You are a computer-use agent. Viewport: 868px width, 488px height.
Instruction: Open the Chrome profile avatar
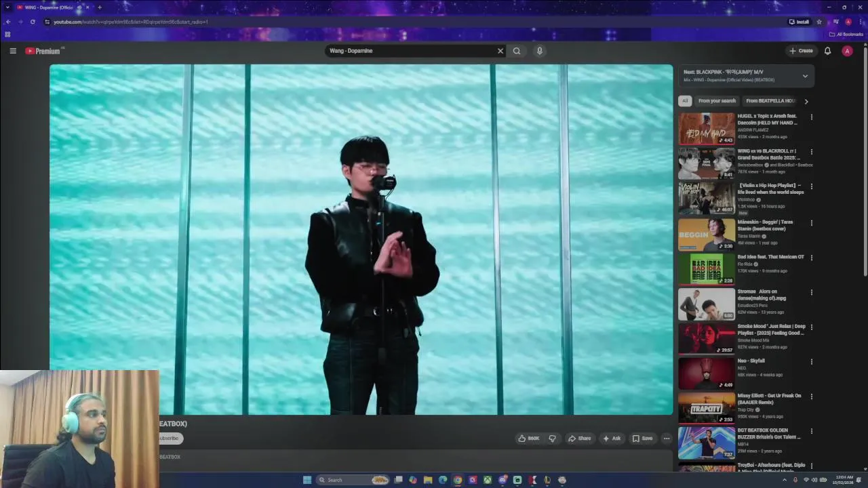pos(848,22)
